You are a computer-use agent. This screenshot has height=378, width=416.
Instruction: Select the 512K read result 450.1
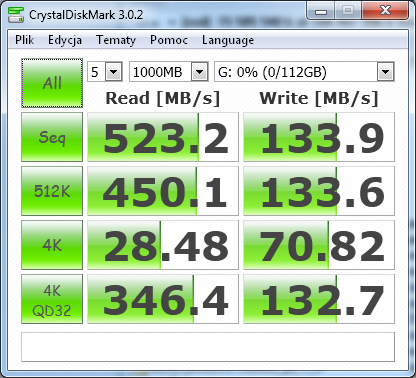point(163,191)
